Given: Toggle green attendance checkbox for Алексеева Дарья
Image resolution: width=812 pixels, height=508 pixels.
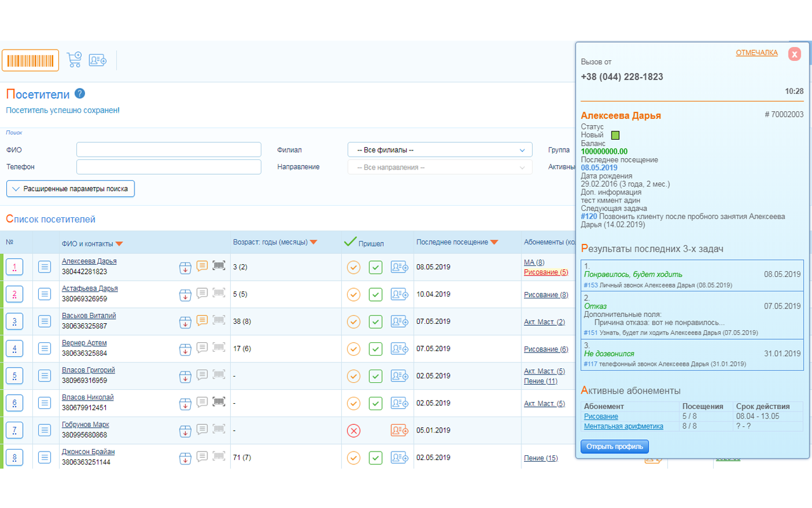Looking at the screenshot, I should click(376, 267).
